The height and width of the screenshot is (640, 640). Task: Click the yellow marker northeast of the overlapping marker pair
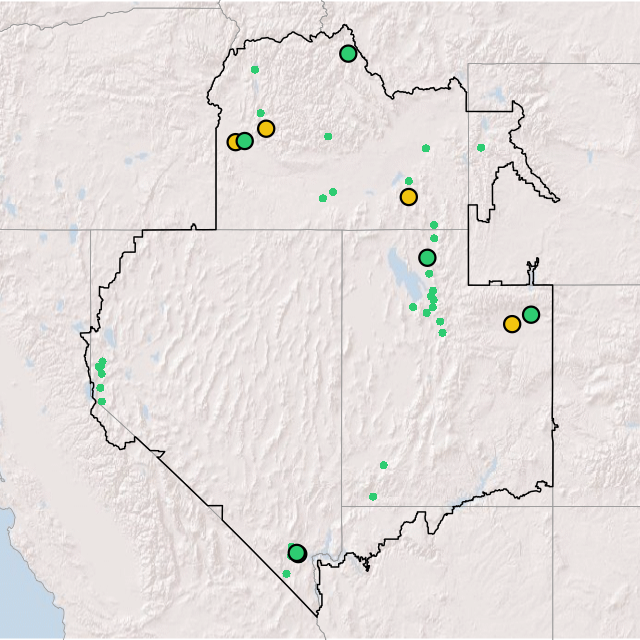(266, 128)
